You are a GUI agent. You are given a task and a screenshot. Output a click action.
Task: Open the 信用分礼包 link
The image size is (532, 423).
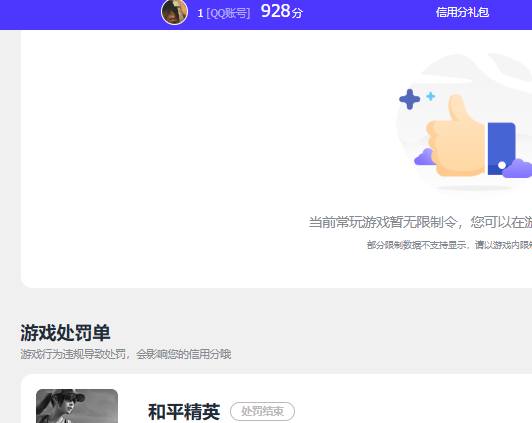pos(462,13)
